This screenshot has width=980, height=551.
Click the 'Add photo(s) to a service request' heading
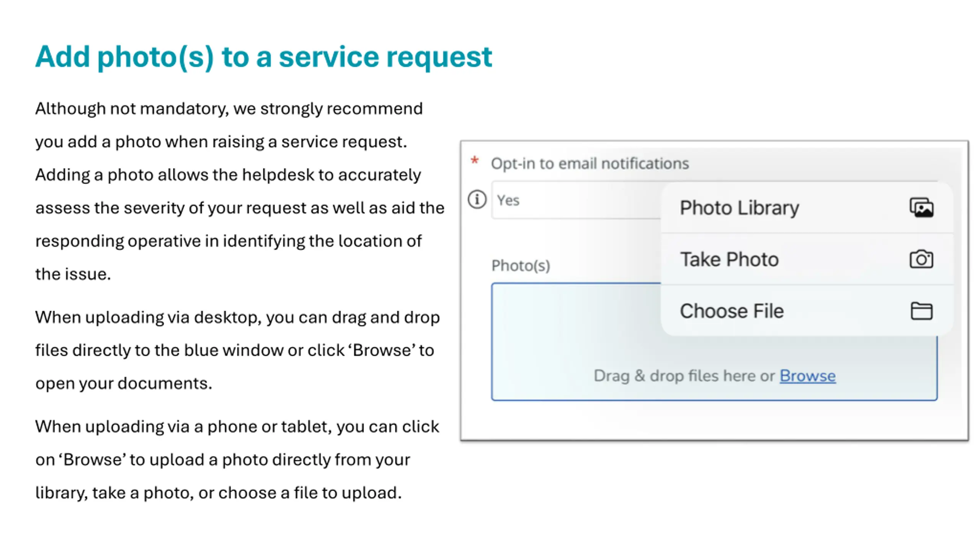(x=263, y=57)
